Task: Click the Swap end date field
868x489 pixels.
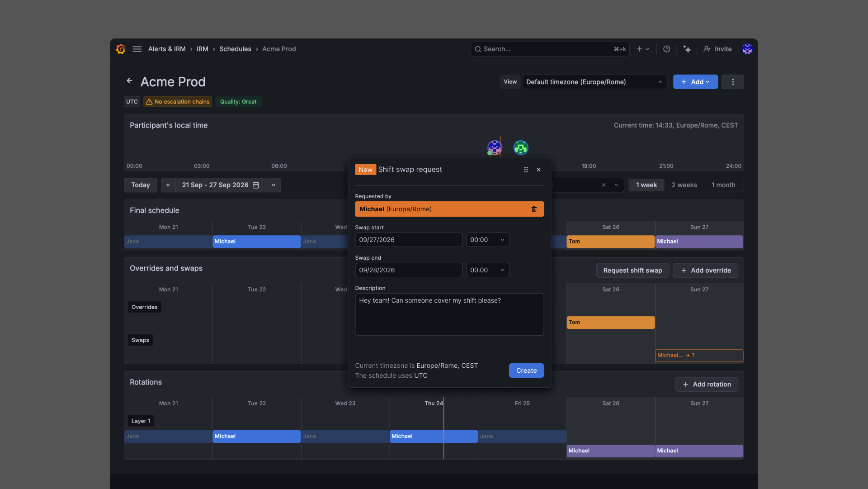Action: tap(409, 270)
